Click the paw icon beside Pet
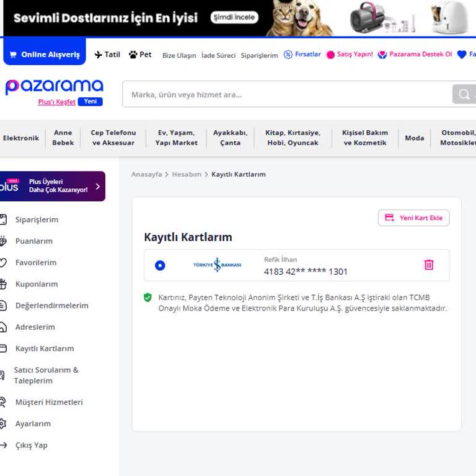476x476 pixels. (x=133, y=55)
